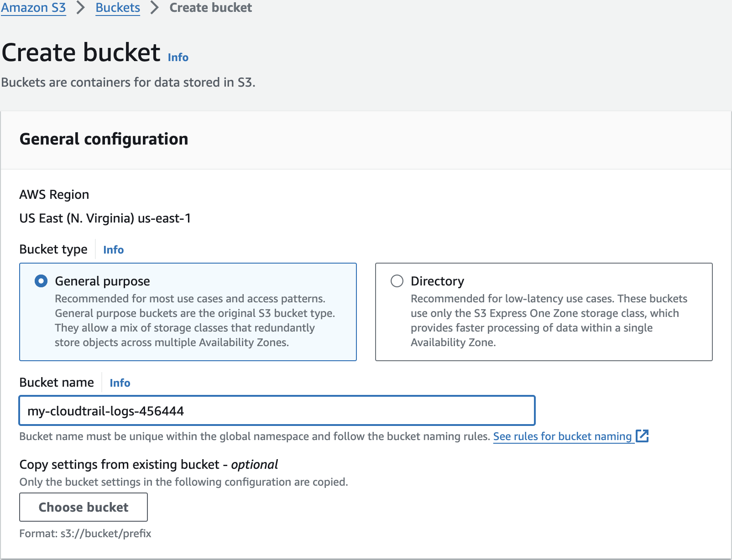The height and width of the screenshot is (560, 732).
Task: Click the Copy settings from existing bucket label
Action: click(149, 465)
